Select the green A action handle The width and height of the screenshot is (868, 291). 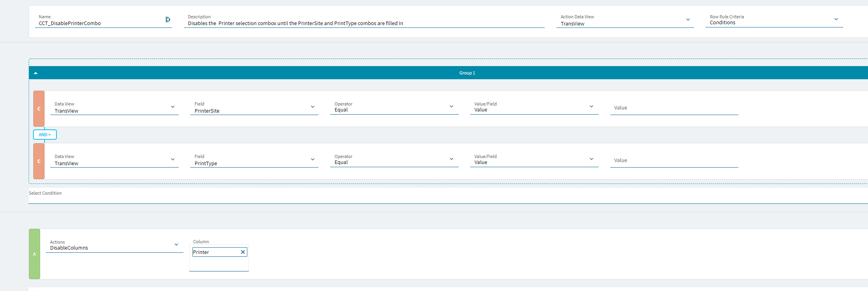click(x=35, y=254)
